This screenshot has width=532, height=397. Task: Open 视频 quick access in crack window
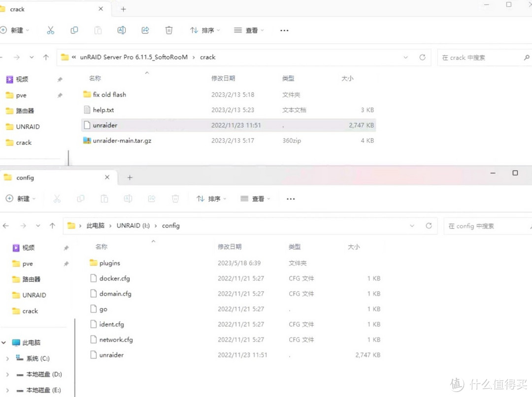(x=22, y=79)
